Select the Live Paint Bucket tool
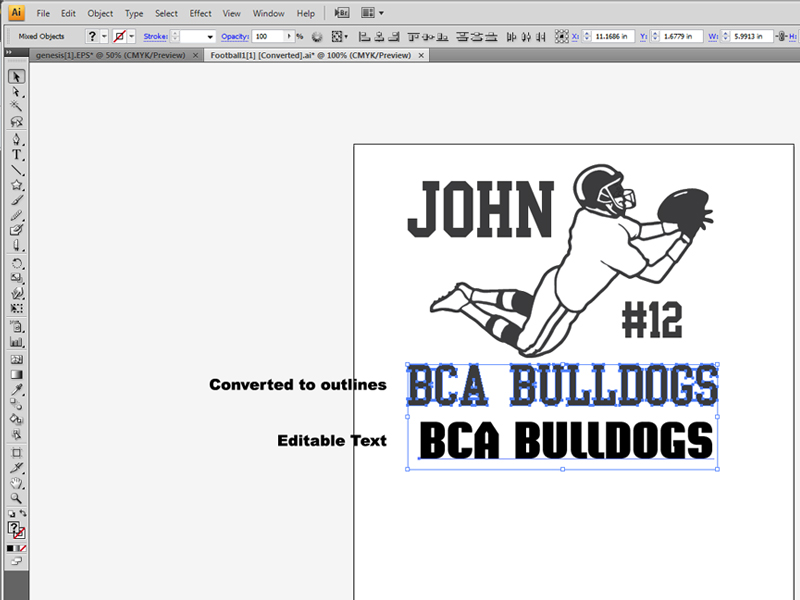This screenshot has width=800, height=600. [x=16, y=419]
